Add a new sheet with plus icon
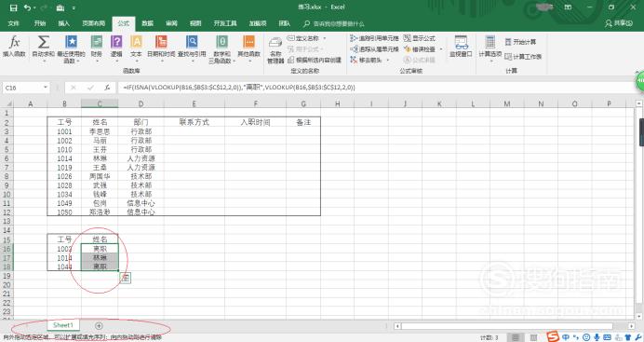 pos(99,325)
